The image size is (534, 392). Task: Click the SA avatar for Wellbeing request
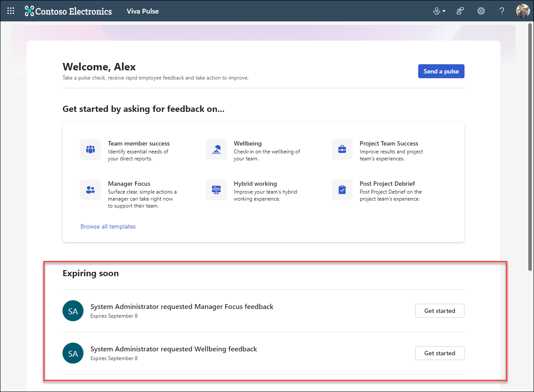click(73, 353)
